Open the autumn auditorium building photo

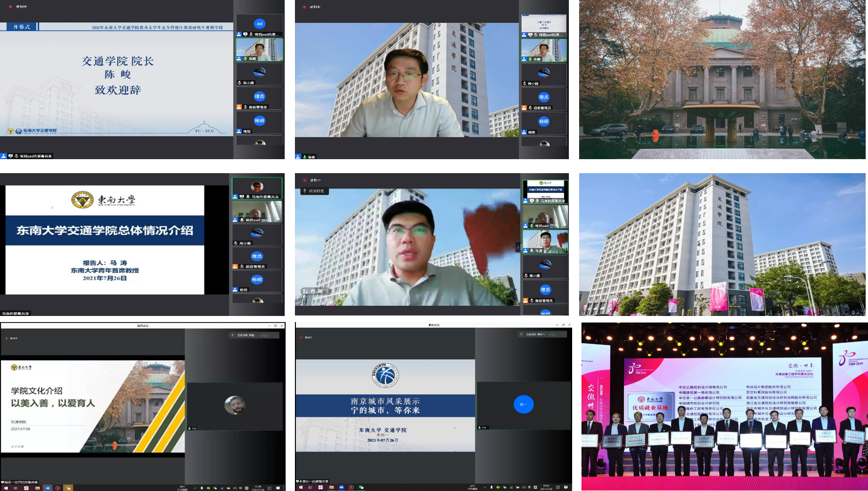pyautogui.click(x=722, y=79)
